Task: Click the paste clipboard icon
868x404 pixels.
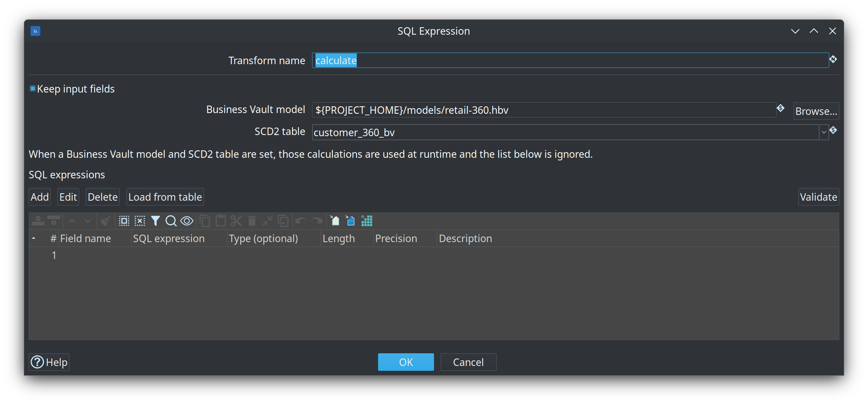Action: [221, 221]
